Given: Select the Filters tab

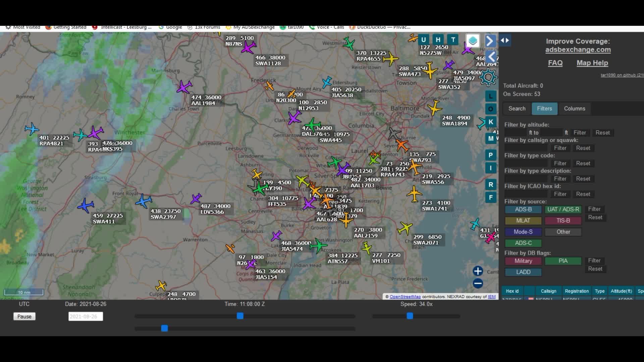Looking at the screenshot, I should [x=544, y=109].
